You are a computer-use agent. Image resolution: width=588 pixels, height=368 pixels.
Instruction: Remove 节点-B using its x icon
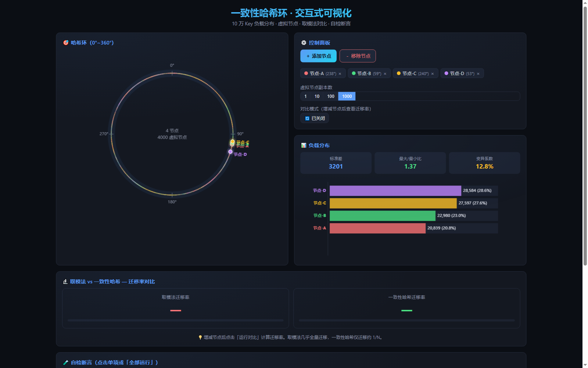(385, 74)
